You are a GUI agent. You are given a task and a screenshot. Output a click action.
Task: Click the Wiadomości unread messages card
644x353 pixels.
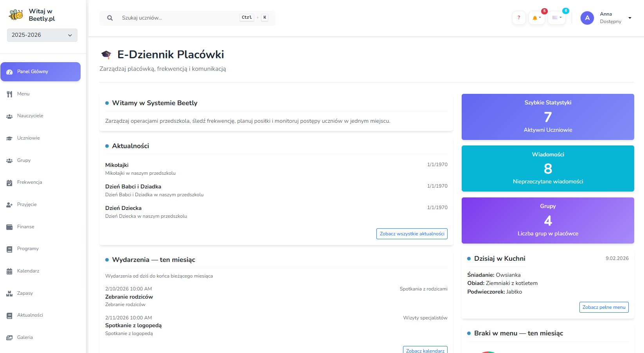tap(547, 168)
